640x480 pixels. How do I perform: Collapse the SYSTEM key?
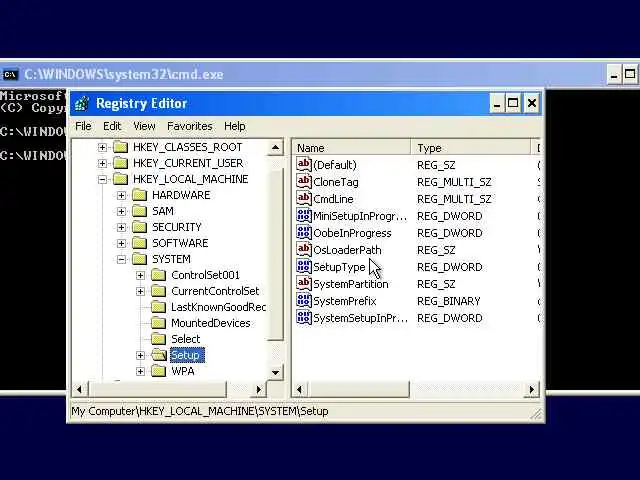point(121,259)
